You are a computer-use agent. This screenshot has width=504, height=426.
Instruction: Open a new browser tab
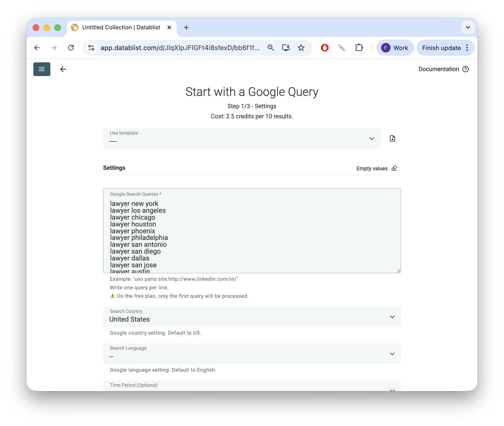tap(186, 28)
